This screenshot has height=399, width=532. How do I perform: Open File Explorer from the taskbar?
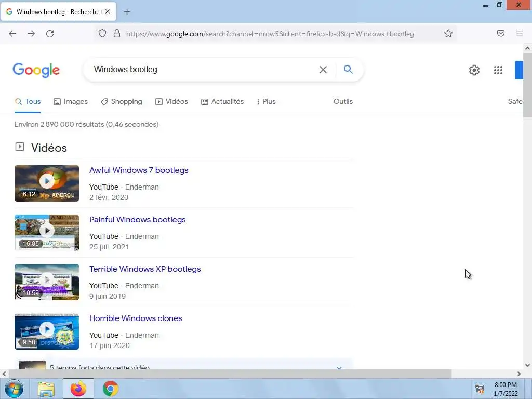click(x=46, y=389)
